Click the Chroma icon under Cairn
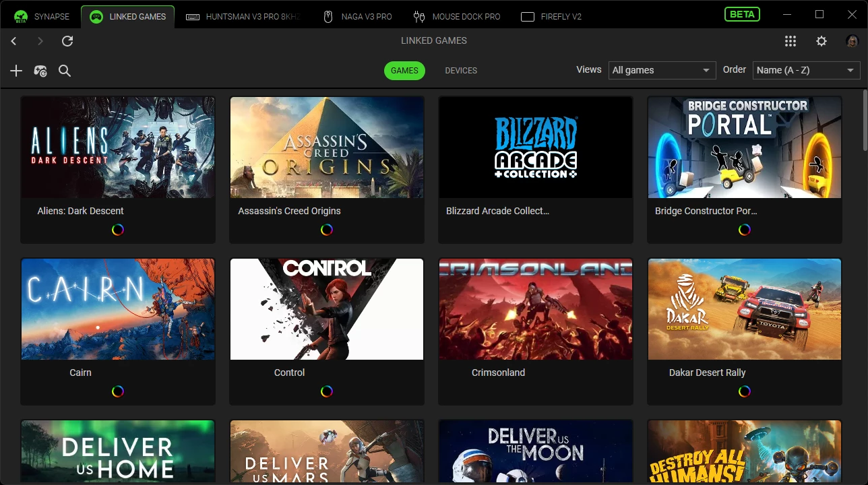Image resolution: width=868 pixels, height=485 pixels. (x=118, y=391)
